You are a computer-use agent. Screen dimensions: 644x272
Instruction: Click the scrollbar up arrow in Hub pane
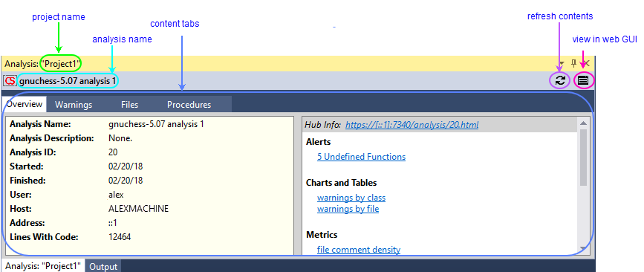click(583, 123)
